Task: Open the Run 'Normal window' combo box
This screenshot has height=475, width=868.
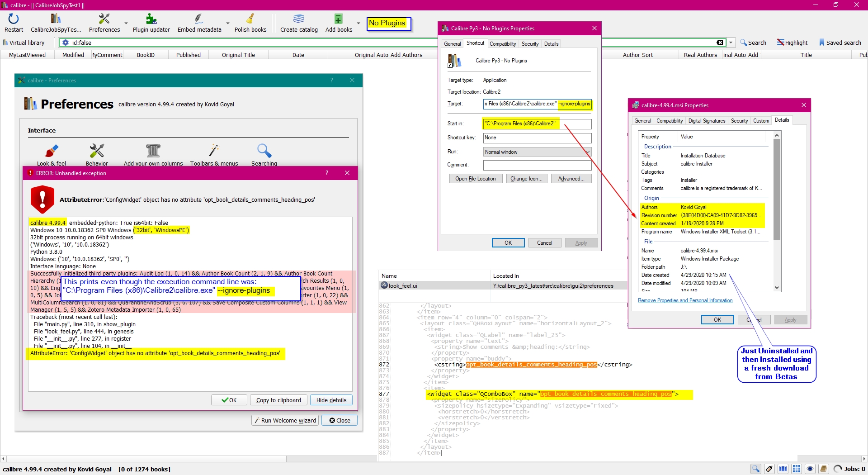Action: tap(537, 152)
